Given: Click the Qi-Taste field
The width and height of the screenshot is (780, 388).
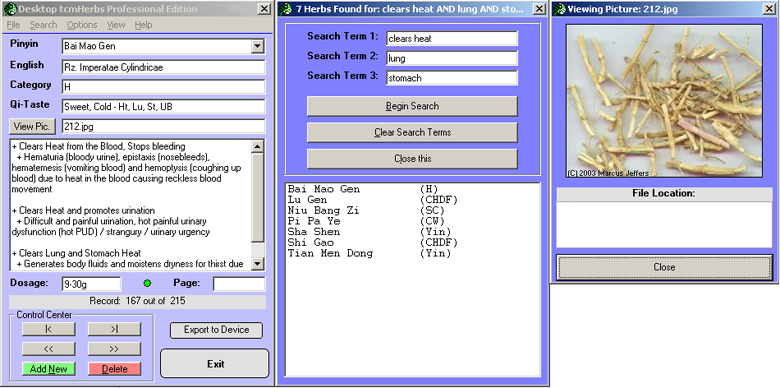Looking at the screenshot, I should (164, 106).
